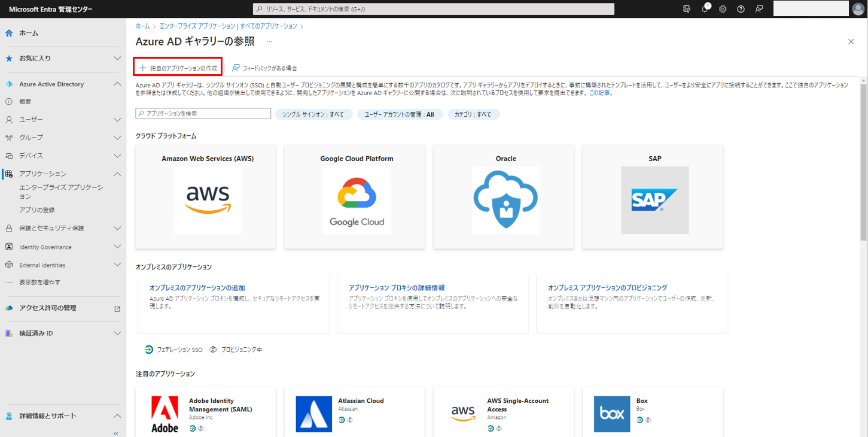Open カテゴリ filter pill

coord(473,114)
